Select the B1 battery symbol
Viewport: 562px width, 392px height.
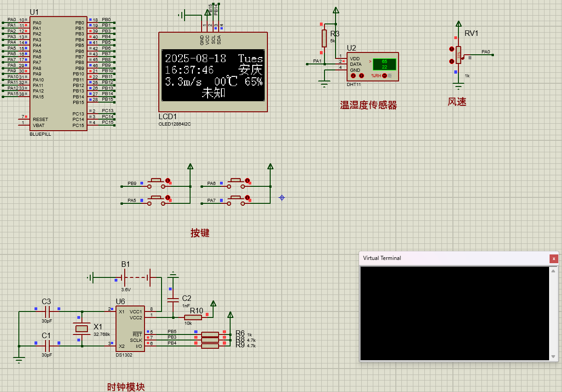click(x=135, y=277)
